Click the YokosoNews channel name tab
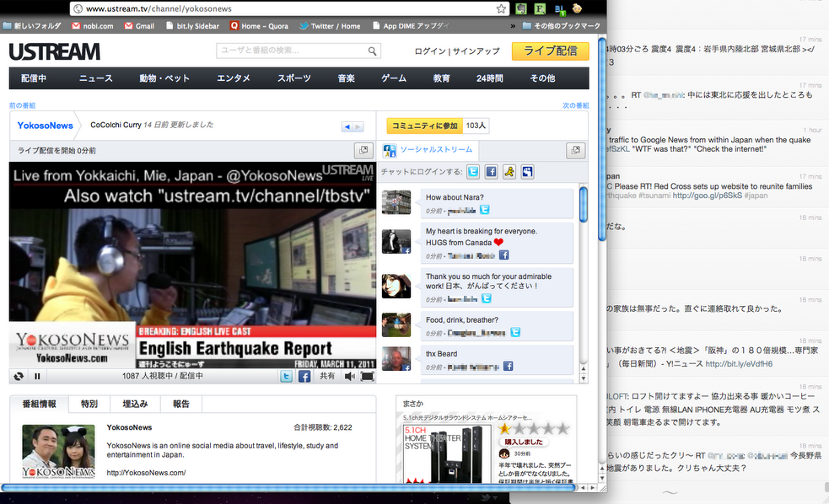 (x=45, y=126)
